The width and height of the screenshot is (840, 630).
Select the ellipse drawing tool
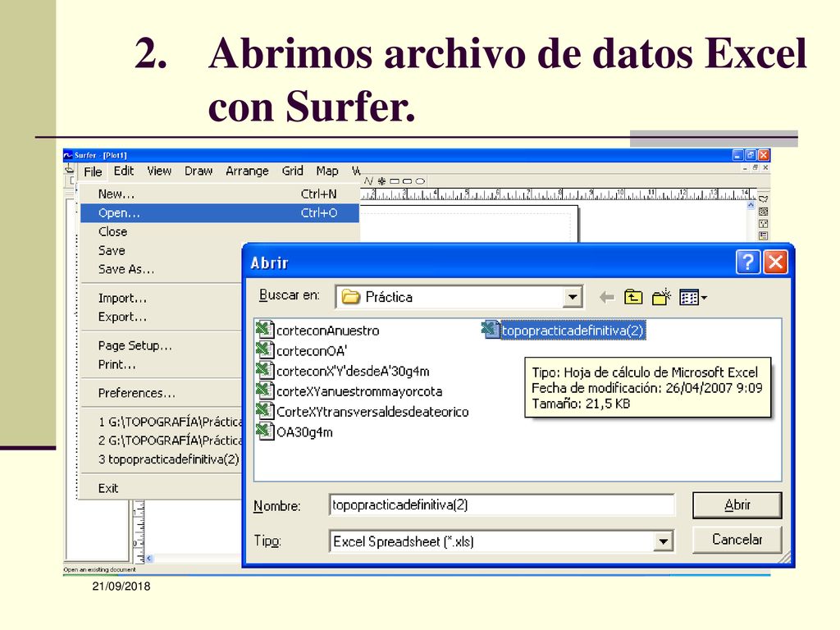click(420, 181)
